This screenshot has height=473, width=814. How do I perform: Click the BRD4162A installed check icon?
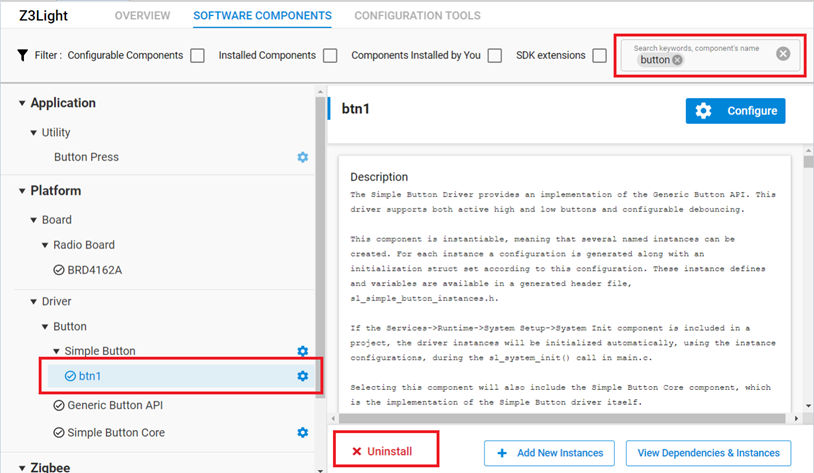pyautogui.click(x=59, y=270)
